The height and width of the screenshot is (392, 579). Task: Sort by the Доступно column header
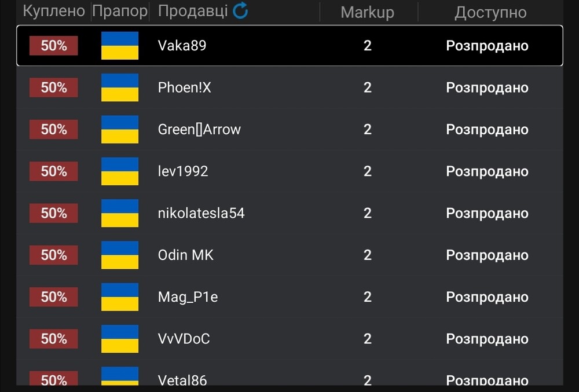pos(490,13)
